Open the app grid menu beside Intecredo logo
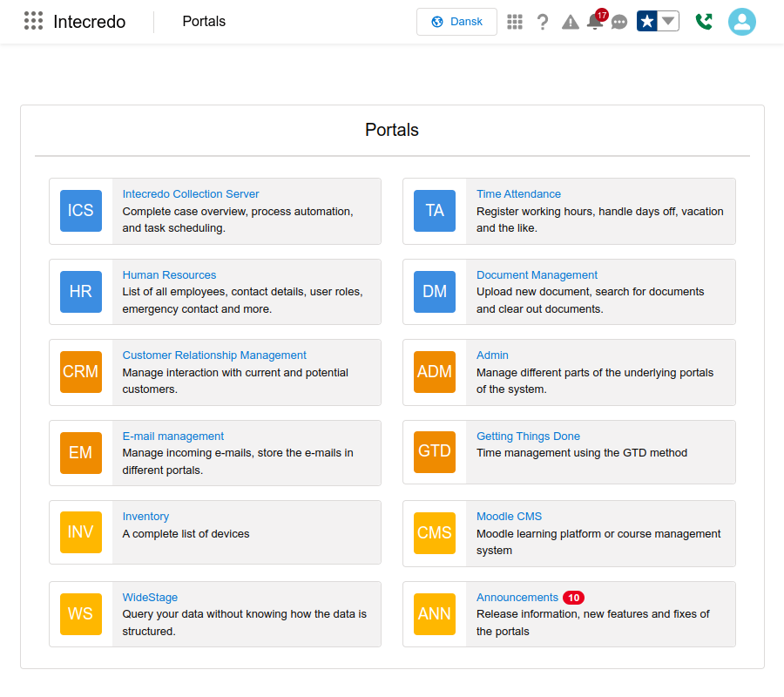This screenshot has width=784, height=697. [33, 22]
